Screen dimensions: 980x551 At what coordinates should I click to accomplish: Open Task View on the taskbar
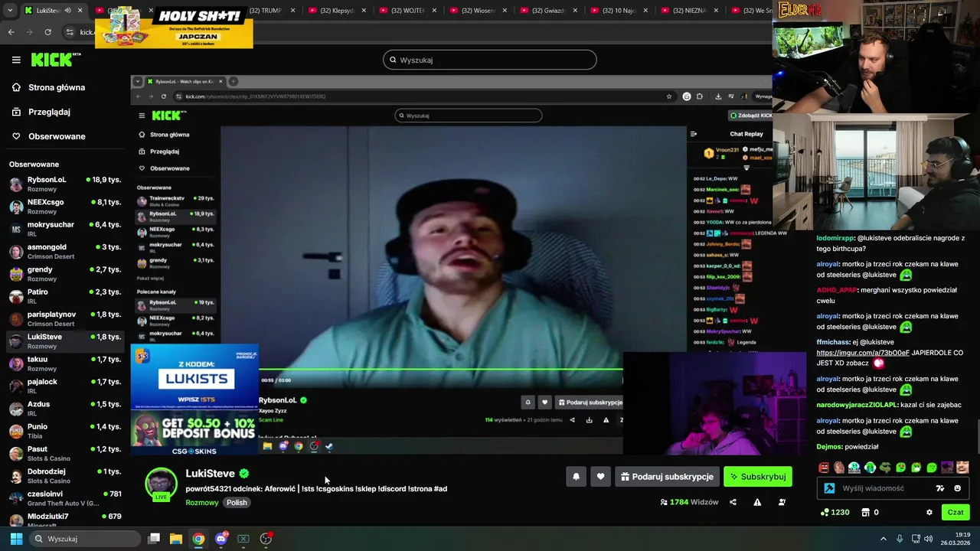click(154, 539)
